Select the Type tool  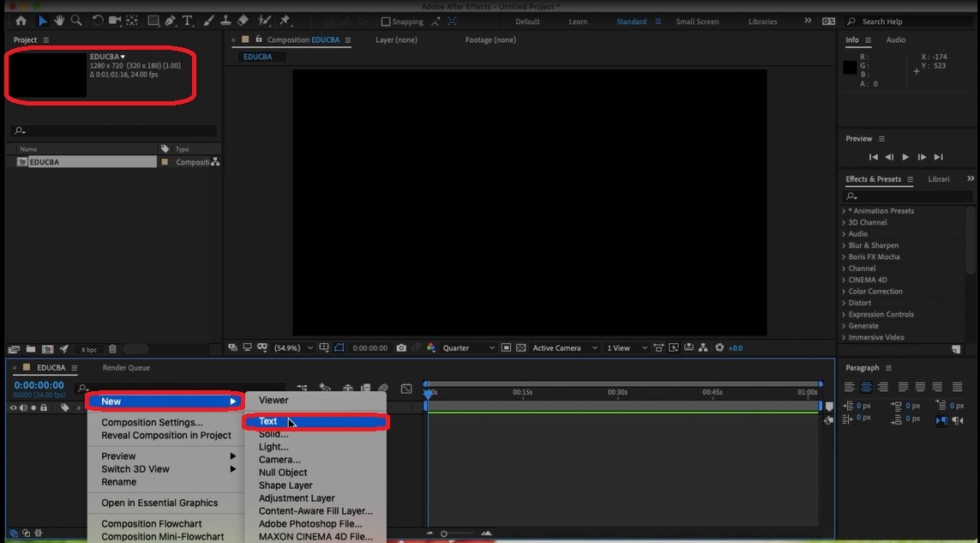click(x=187, y=21)
